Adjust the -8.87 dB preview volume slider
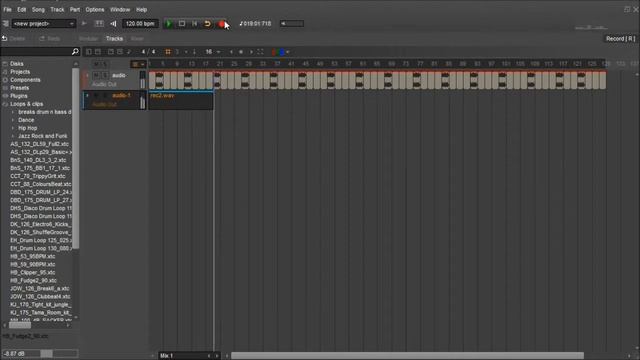The width and height of the screenshot is (640, 360). click(40, 353)
